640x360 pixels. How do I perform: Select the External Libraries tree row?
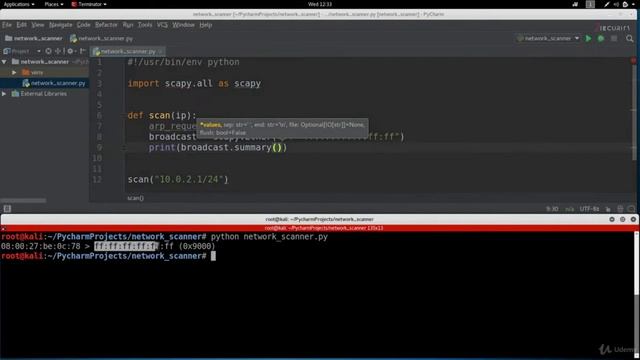(x=44, y=93)
